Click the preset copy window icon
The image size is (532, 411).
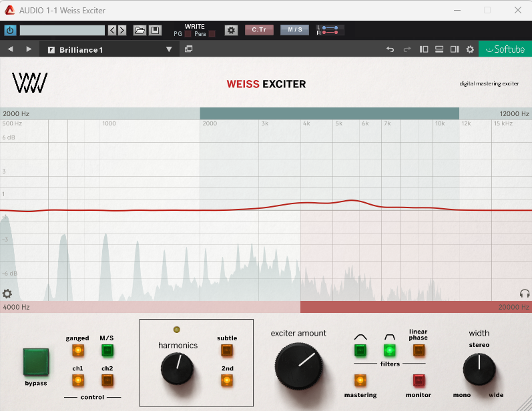pyautogui.click(x=189, y=49)
